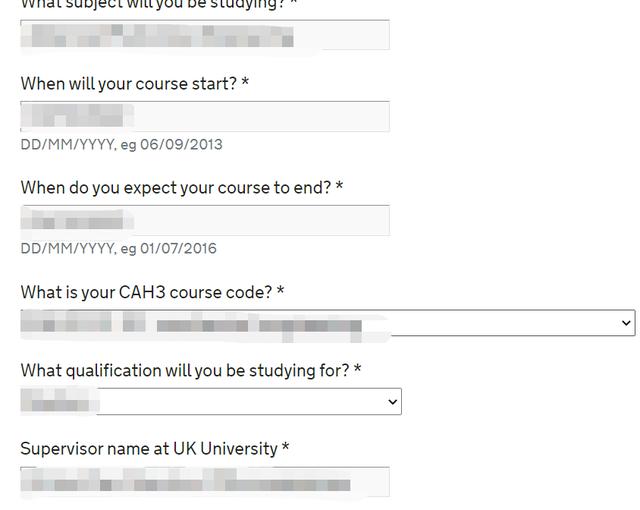Image resolution: width=640 pixels, height=510 pixels.
Task: Click the hint text 'eg 06/09/2013'
Action: click(x=171, y=144)
